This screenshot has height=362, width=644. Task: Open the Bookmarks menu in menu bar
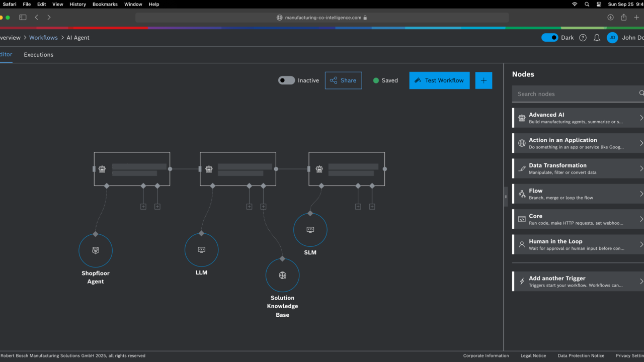click(x=105, y=4)
